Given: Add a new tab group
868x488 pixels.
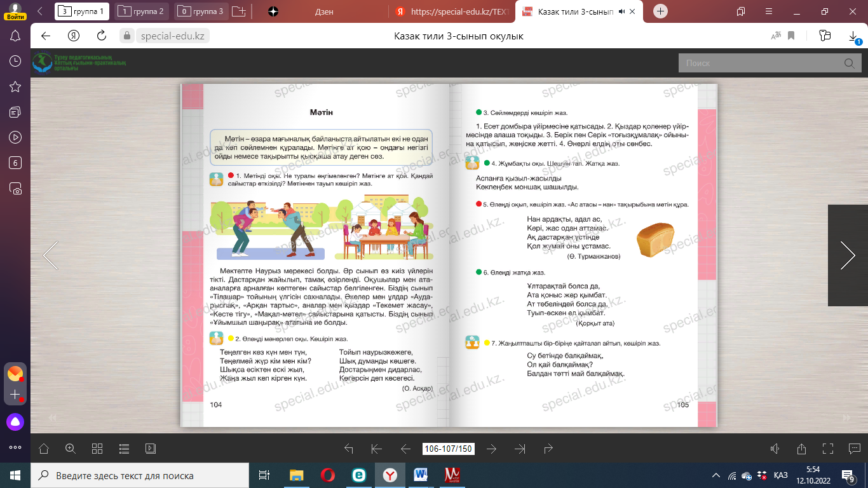Looking at the screenshot, I should coord(238,11).
